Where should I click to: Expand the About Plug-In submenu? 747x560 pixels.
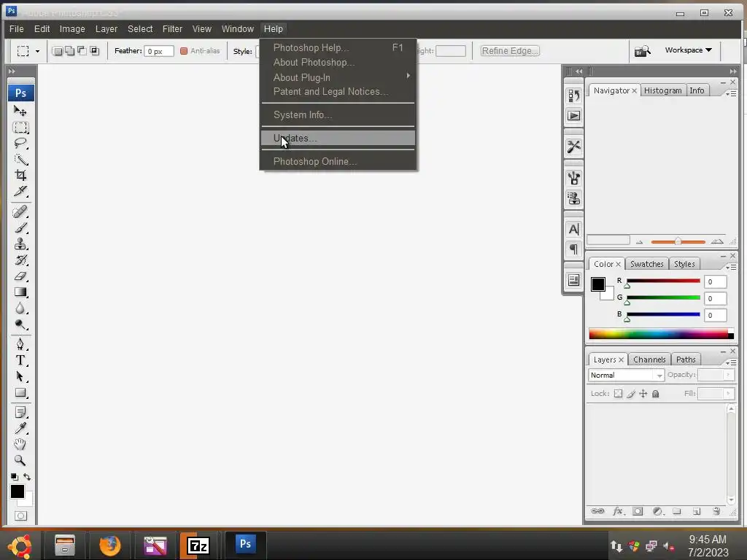click(x=338, y=77)
